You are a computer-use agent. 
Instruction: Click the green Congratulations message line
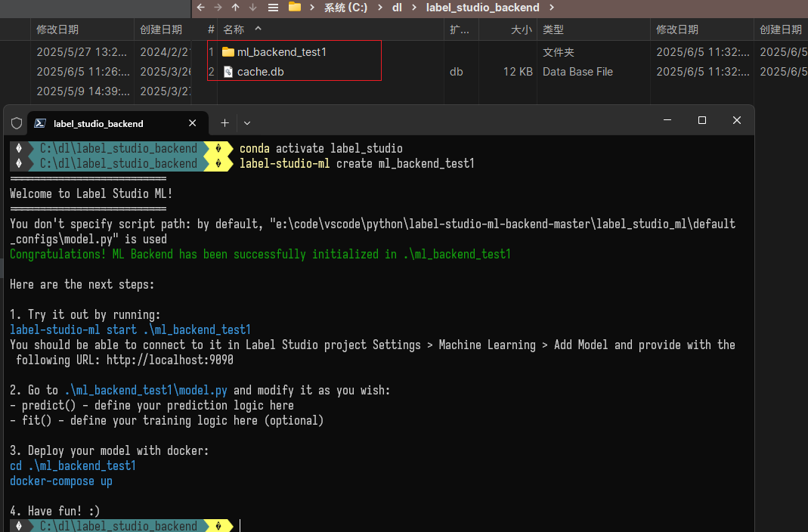(260, 254)
